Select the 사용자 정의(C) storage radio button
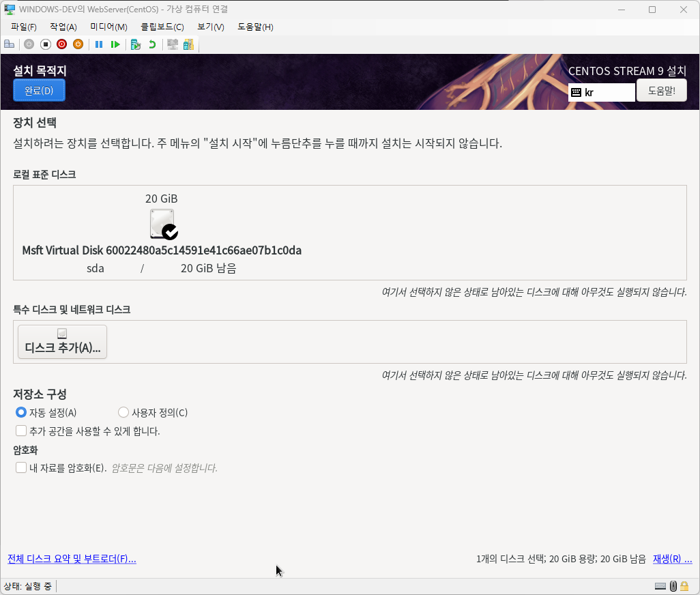Screen dimensions: 700x595 [123, 412]
